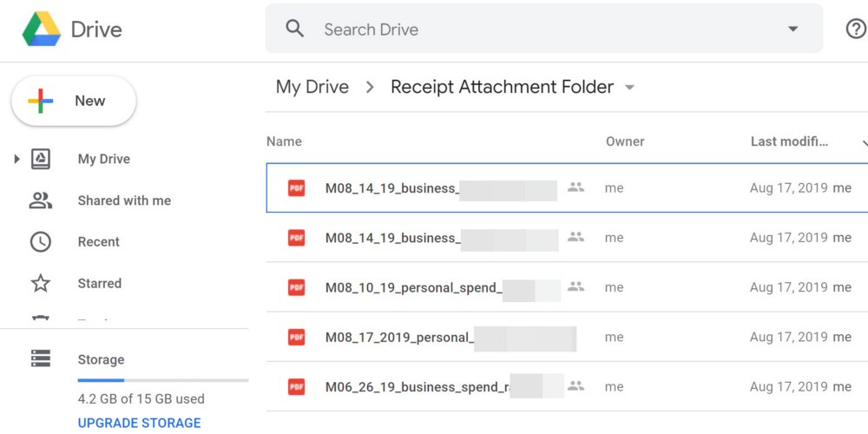The image size is (868, 434).
Task: Click the Search Drive input field
Action: [x=543, y=29]
